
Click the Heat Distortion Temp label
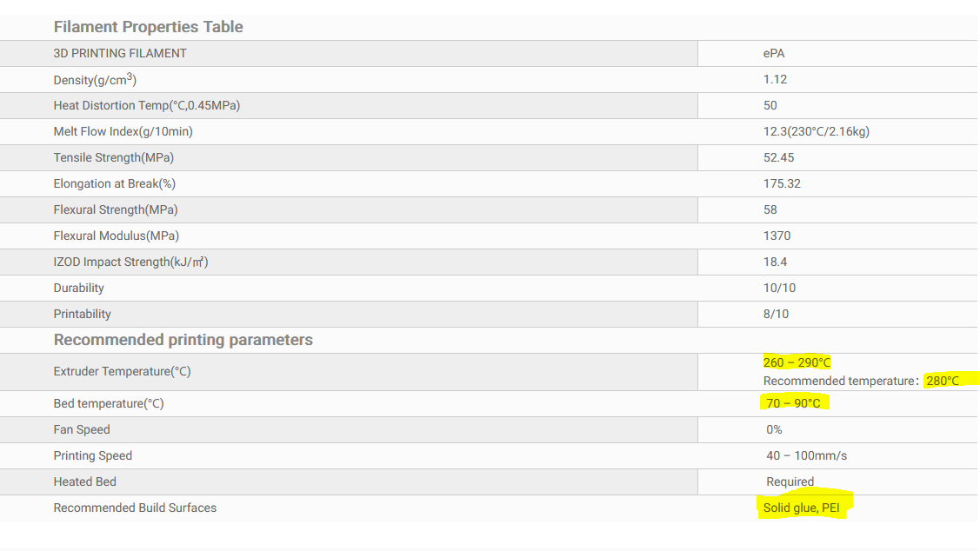pos(147,105)
